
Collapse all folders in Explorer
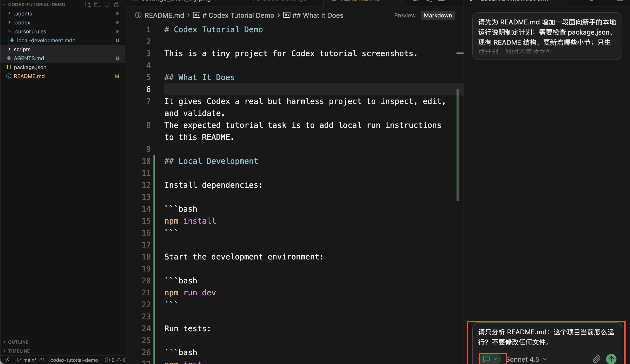coord(117,4)
